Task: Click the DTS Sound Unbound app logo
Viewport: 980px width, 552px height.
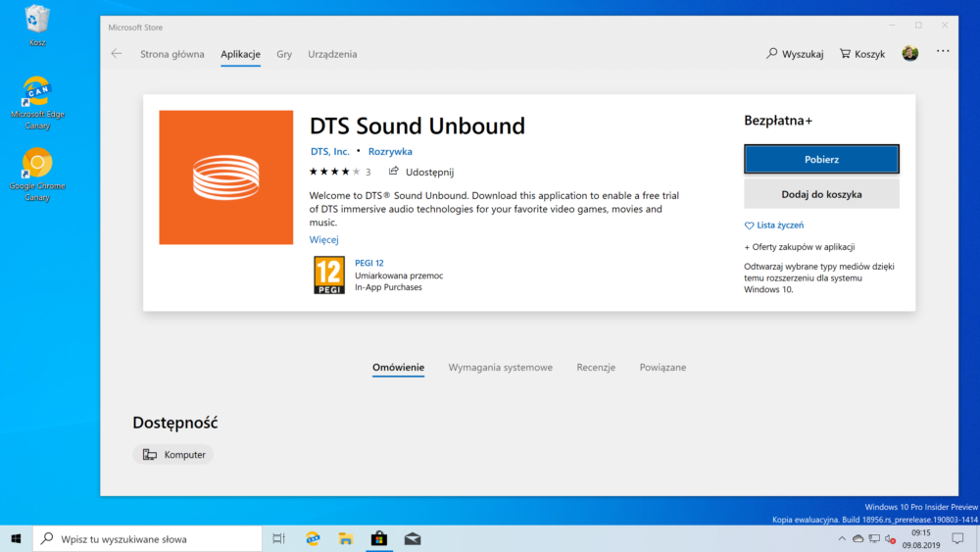Action: click(x=225, y=177)
